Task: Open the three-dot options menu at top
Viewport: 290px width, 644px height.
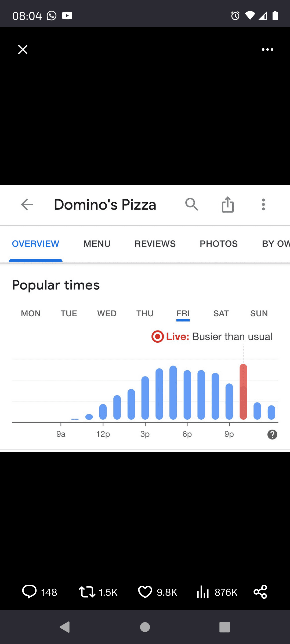Action: click(x=267, y=50)
